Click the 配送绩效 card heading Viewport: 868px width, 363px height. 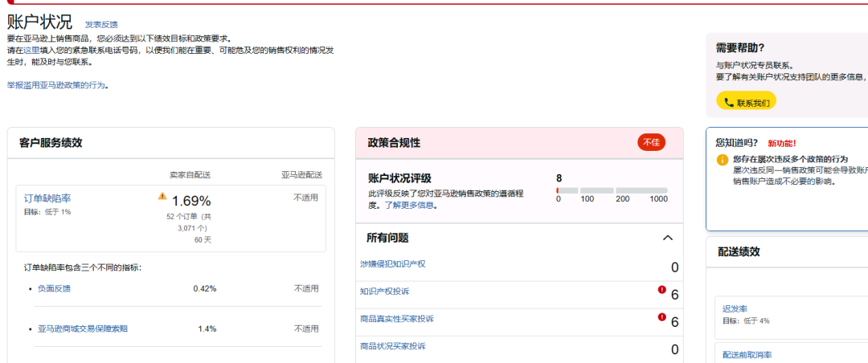739,252
